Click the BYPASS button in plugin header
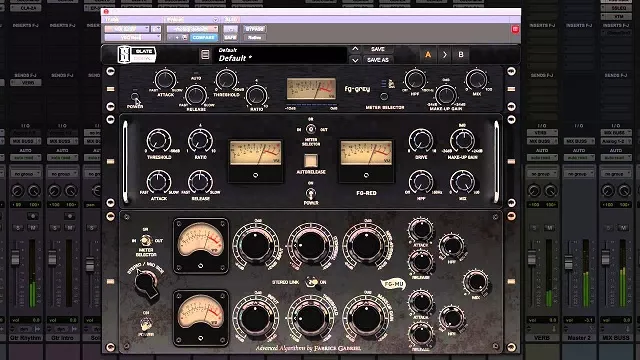 click(255, 29)
